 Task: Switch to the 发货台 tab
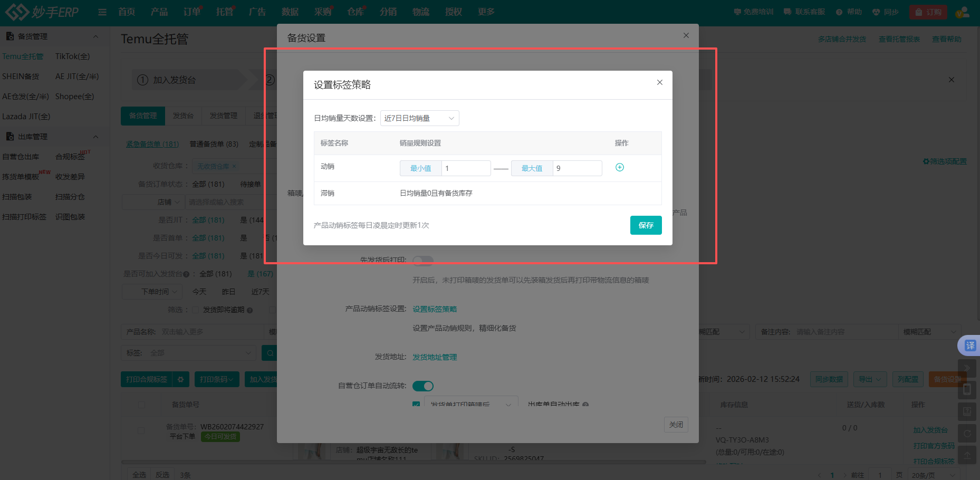point(183,116)
